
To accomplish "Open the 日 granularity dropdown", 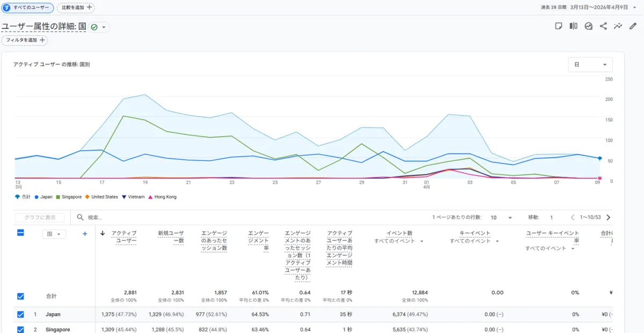I will 590,64.
